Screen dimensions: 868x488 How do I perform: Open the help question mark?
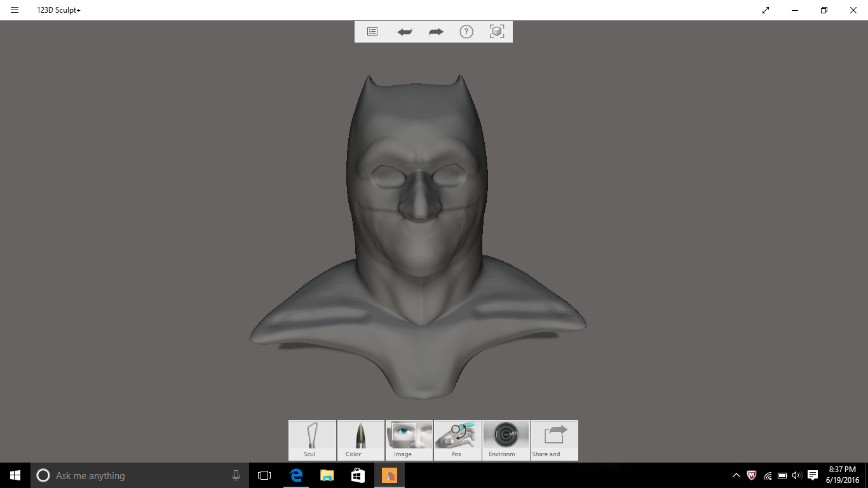(466, 32)
